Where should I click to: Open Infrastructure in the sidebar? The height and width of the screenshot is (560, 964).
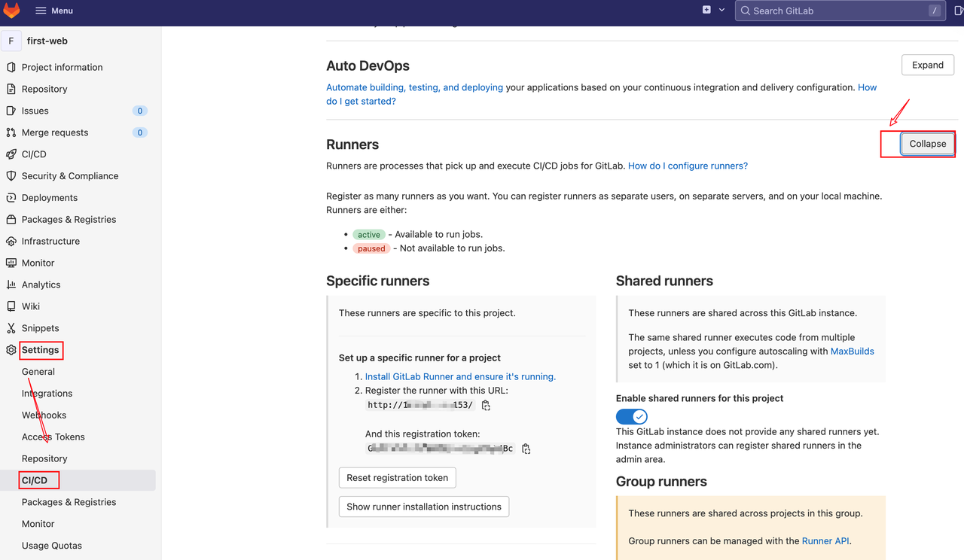coord(50,242)
